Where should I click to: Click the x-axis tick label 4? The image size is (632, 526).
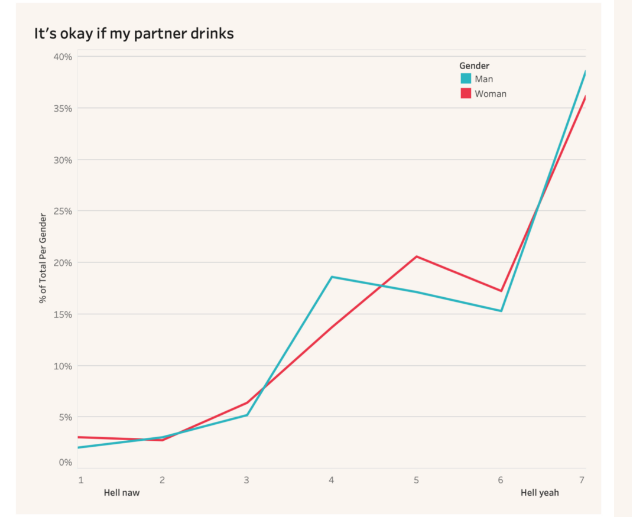coord(331,480)
